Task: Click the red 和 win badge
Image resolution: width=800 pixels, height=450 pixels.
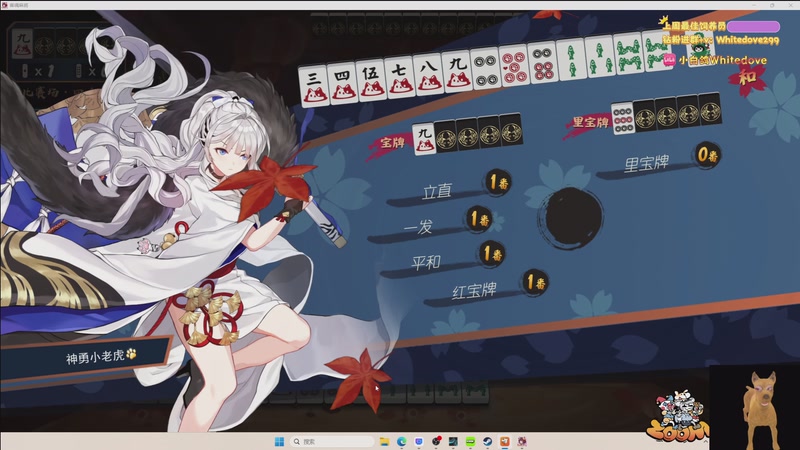Action: click(x=747, y=78)
